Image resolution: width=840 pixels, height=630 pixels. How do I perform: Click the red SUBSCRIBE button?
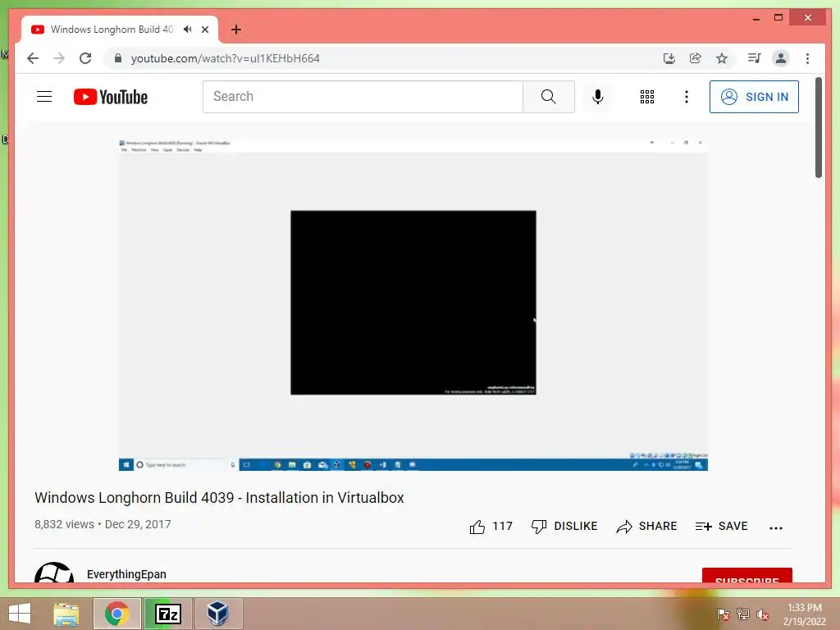tap(746, 575)
